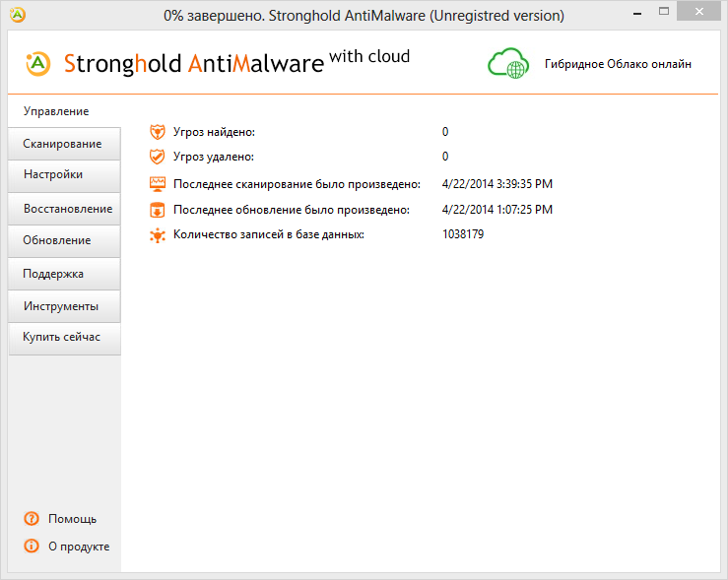Click the title bar application icon
The height and width of the screenshot is (580, 728).
click(17, 16)
